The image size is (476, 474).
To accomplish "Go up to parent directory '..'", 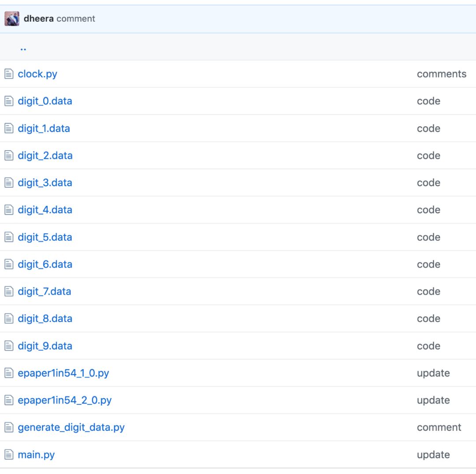I will pos(23,48).
